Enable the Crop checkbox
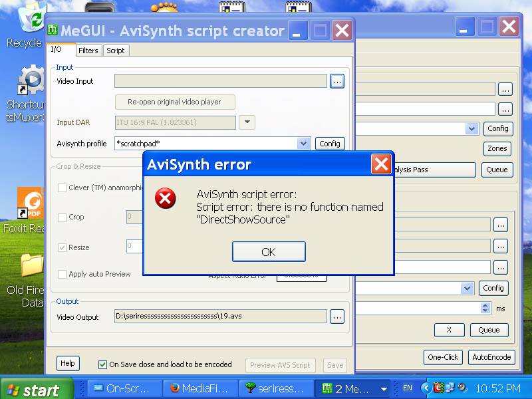The height and width of the screenshot is (399, 532). pyautogui.click(x=62, y=217)
